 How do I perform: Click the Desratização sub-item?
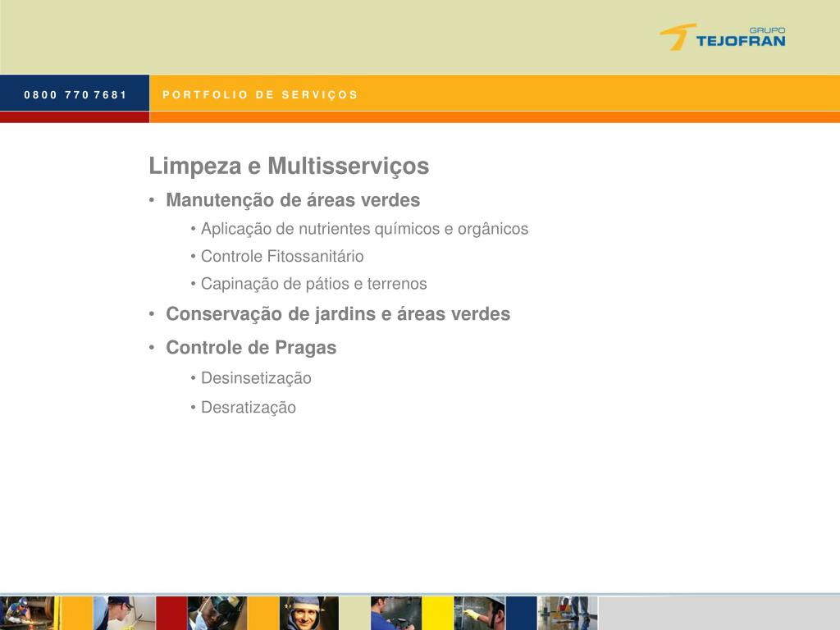[249, 407]
